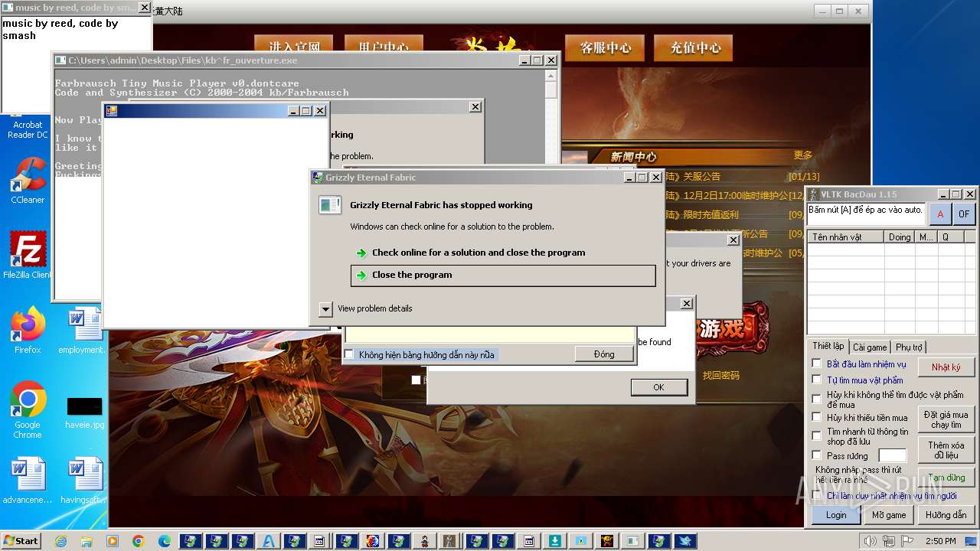The image size is (980, 551).
Task: Click the Pass rương input field
Action: (x=892, y=456)
